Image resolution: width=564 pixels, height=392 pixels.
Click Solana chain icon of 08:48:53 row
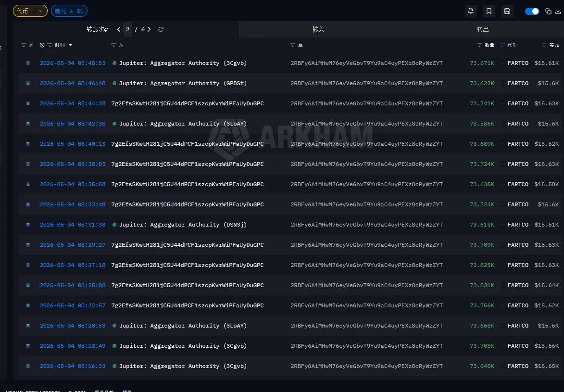click(x=28, y=63)
